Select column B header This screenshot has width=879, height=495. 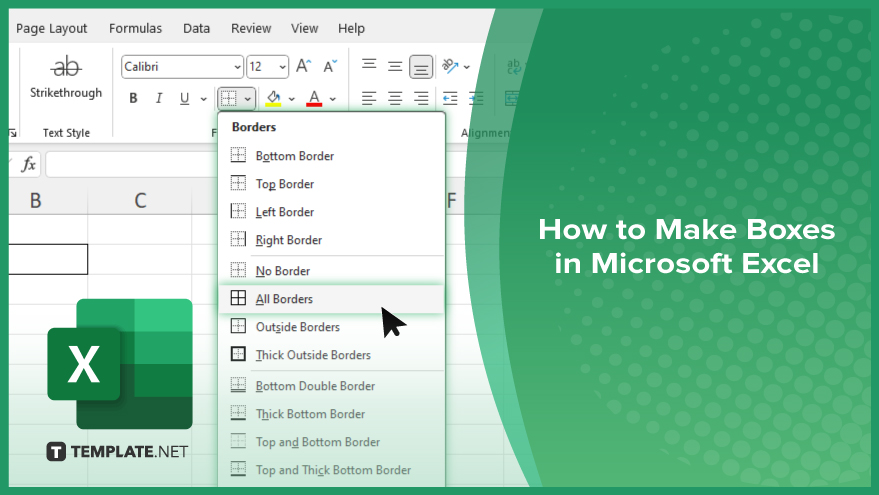tap(36, 201)
